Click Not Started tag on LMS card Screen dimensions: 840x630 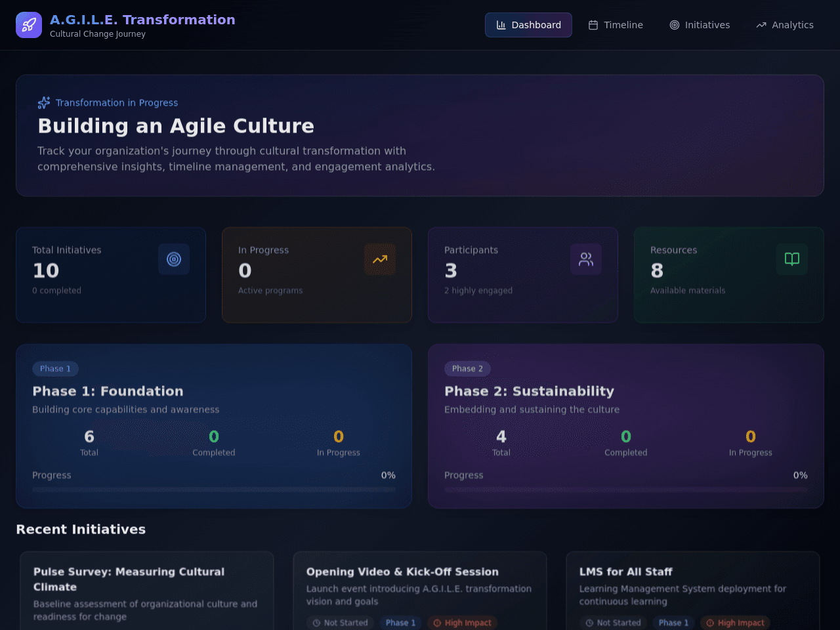coord(613,623)
